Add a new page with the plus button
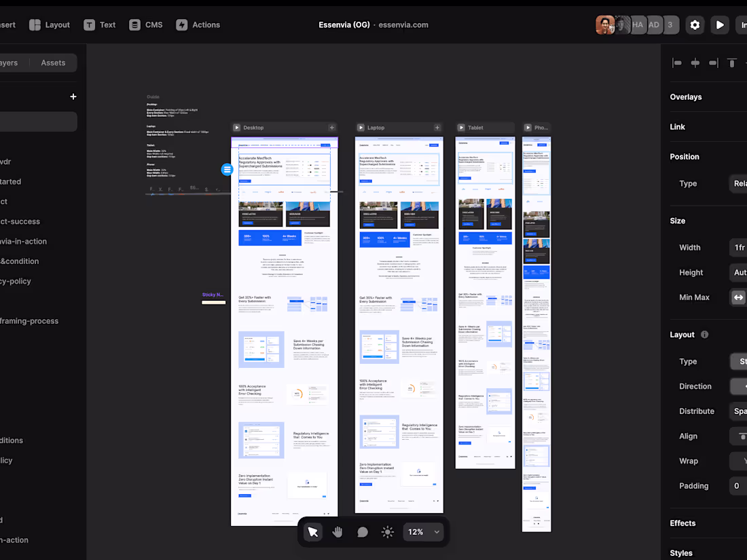This screenshot has width=747, height=560. point(73,96)
